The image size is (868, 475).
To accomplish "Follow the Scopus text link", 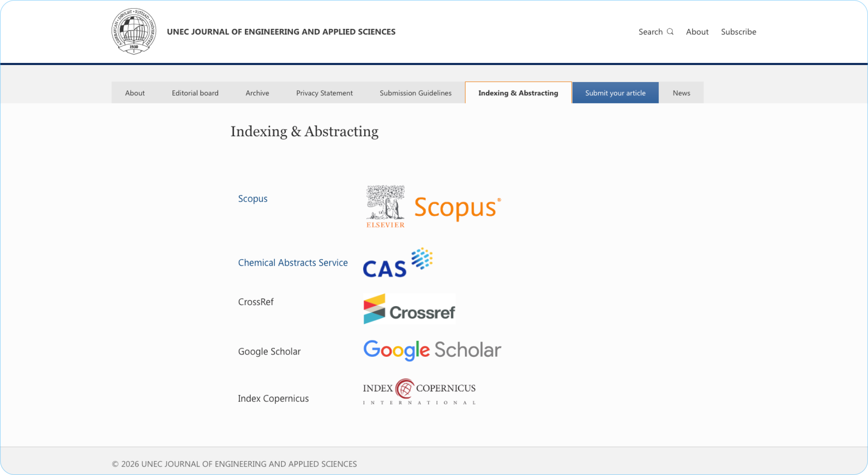I will pyautogui.click(x=252, y=198).
